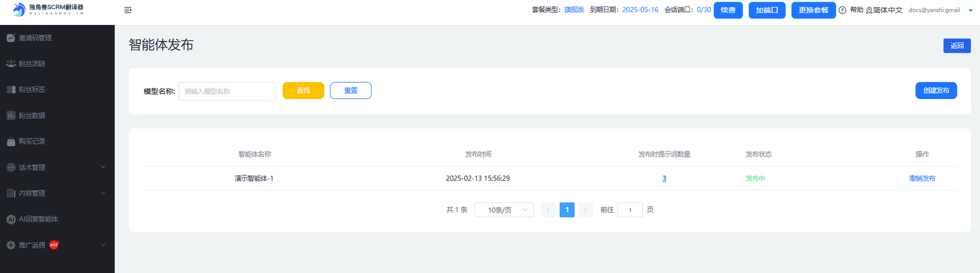
Task: Click the 重置 reset button
Action: point(350,91)
